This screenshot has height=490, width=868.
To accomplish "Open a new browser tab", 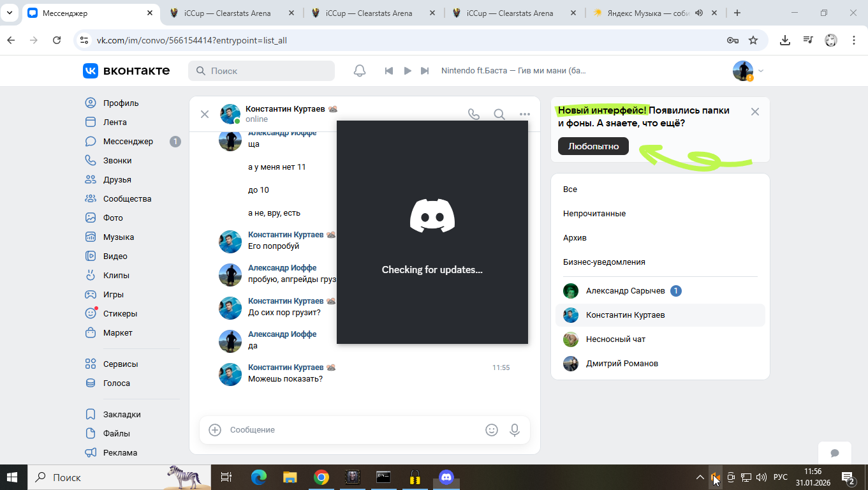I will (x=737, y=13).
